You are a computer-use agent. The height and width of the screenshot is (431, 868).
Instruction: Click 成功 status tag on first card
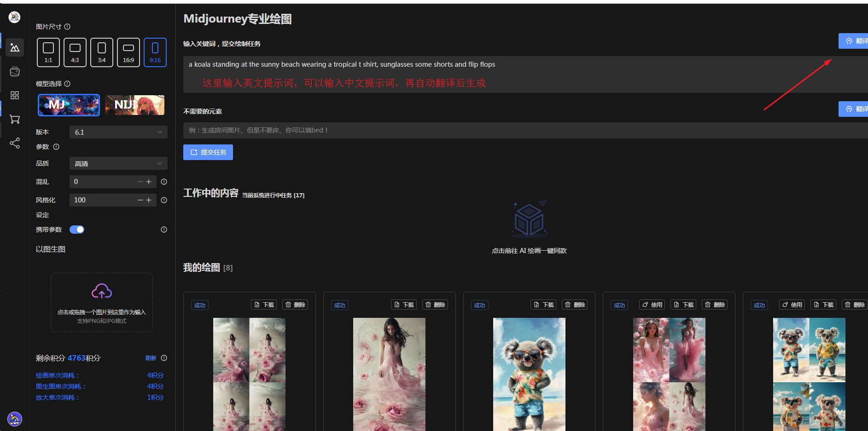click(x=200, y=305)
